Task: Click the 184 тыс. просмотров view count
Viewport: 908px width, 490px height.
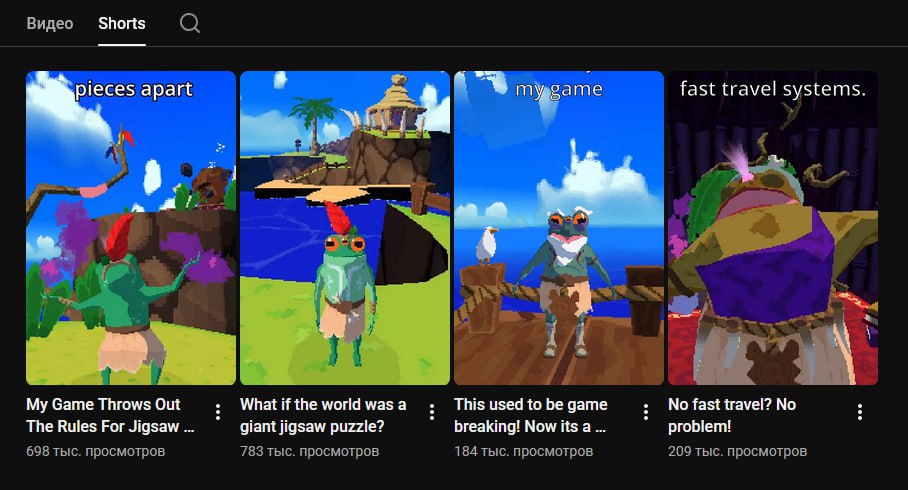Action: point(523,451)
